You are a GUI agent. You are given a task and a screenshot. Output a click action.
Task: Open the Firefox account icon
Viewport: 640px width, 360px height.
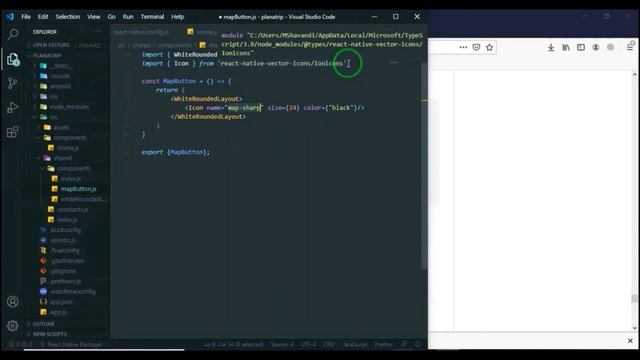pyautogui.click(x=596, y=47)
